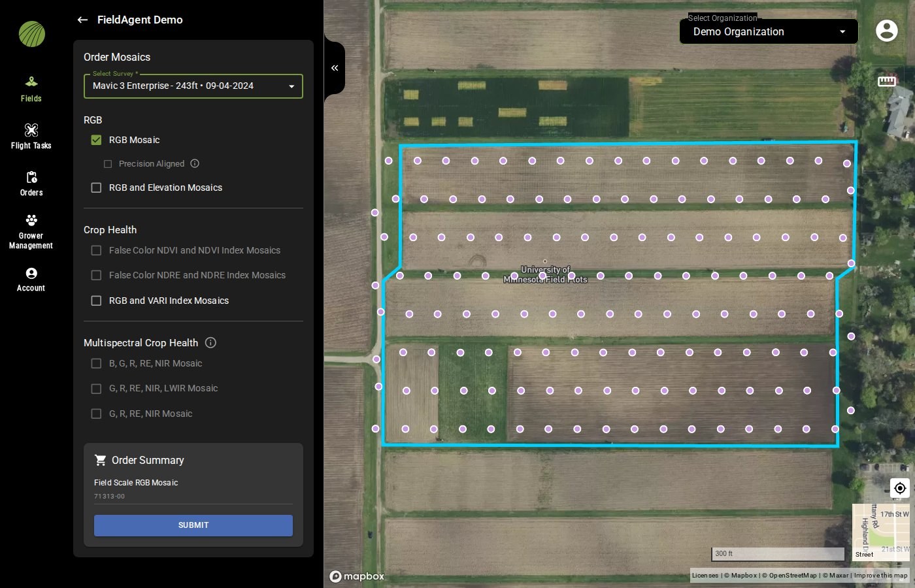Check False Color NDVI Index Mosaics
Viewport: 915px width, 588px height.
[x=96, y=250]
